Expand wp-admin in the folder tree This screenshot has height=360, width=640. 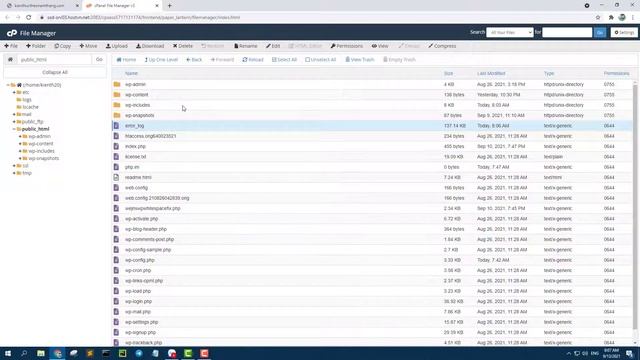pos(20,136)
